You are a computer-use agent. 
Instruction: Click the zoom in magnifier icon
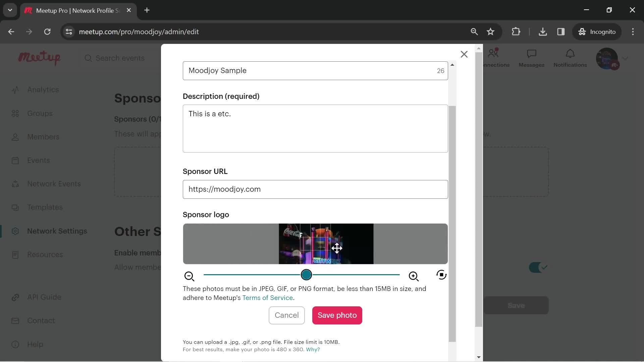click(414, 276)
